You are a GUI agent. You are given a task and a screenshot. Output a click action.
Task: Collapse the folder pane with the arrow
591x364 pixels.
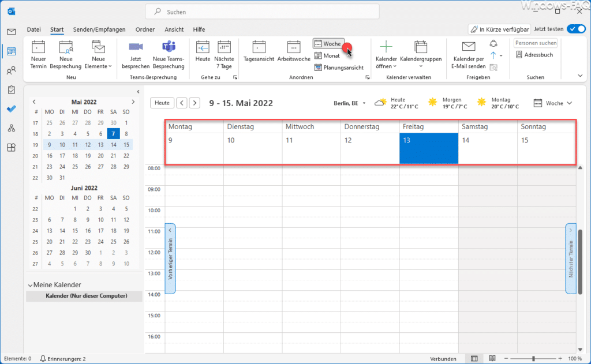click(x=138, y=92)
